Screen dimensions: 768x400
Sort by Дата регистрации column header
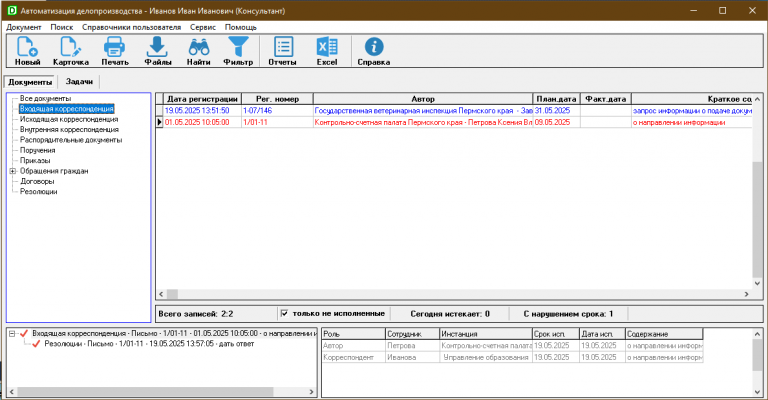point(202,99)
